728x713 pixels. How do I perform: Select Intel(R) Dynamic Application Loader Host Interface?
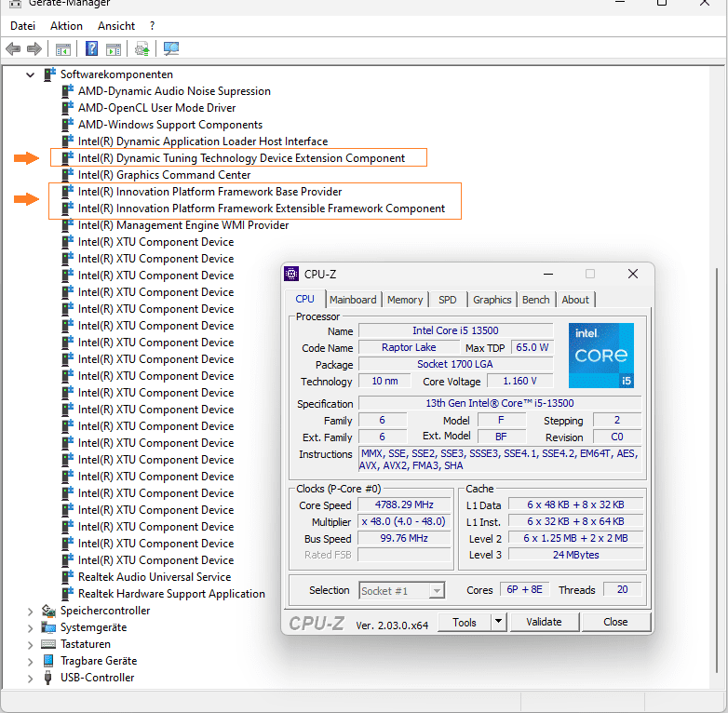tap(203, 141)
